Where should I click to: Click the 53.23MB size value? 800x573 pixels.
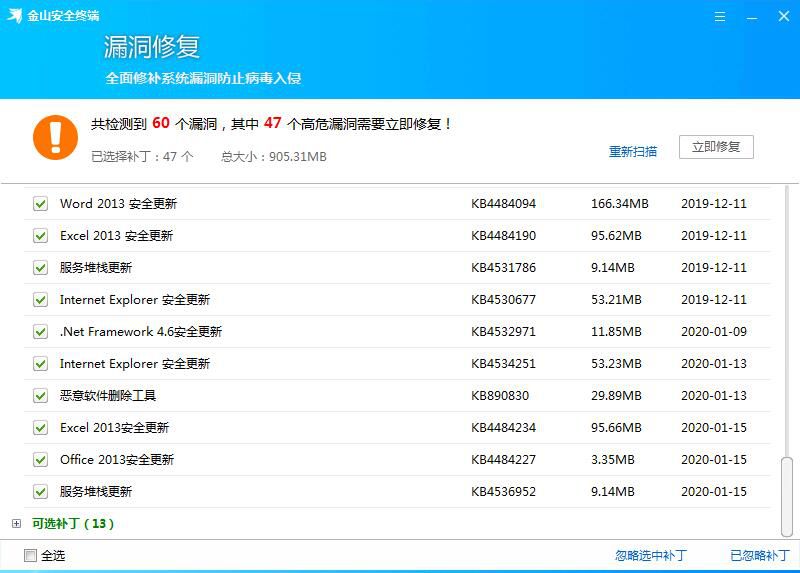click(616, 364)
